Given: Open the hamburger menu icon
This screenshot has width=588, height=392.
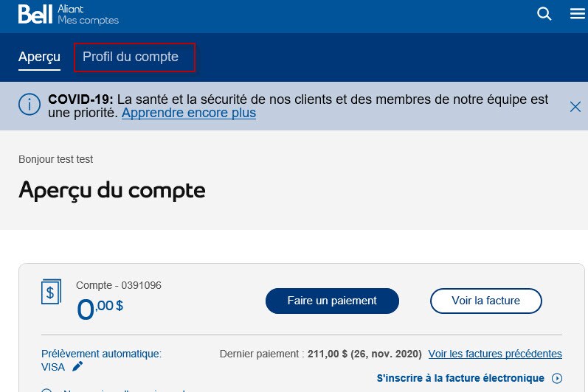Looking at the screenshot, I should 578,13.
